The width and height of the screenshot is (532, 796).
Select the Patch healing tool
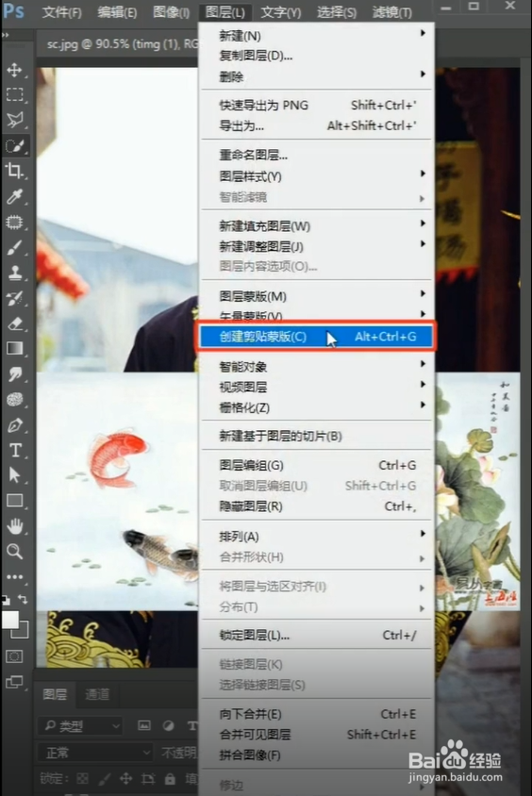14,222
